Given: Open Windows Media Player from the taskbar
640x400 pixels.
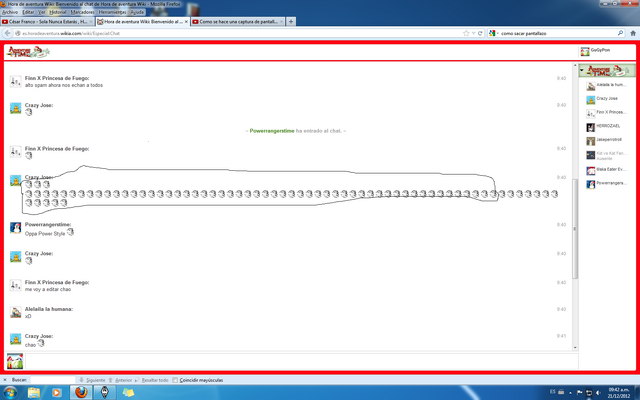Looking at the screenshot, I should click(x=57, y=393).
